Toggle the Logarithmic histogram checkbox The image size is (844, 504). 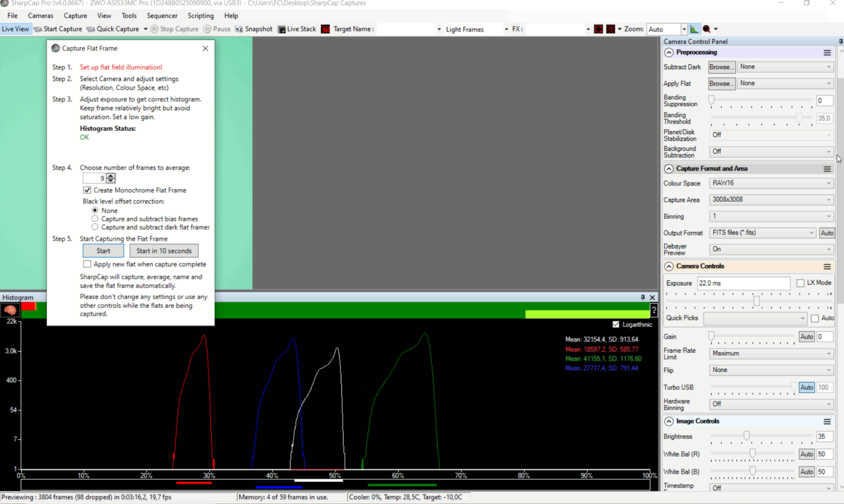[616, 324]
